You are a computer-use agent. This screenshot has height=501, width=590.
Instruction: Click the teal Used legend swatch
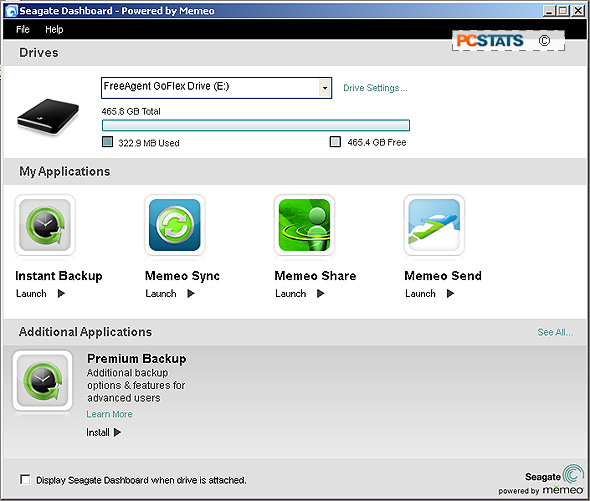[x=108, y=142]
